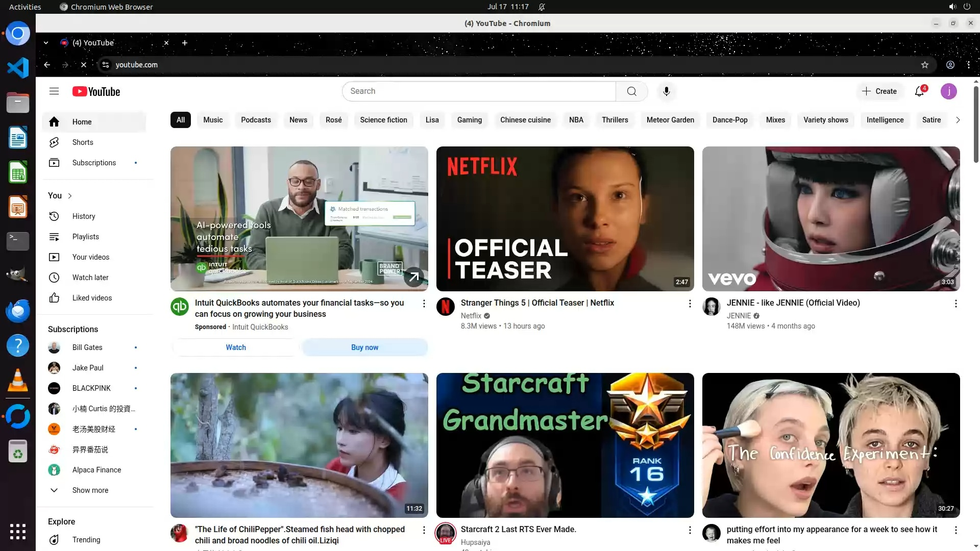Image resolution: width=980 pixels, height=551 pixels.
Task: Click the voice search microphone icon
Action: click(x=666, y=91)
